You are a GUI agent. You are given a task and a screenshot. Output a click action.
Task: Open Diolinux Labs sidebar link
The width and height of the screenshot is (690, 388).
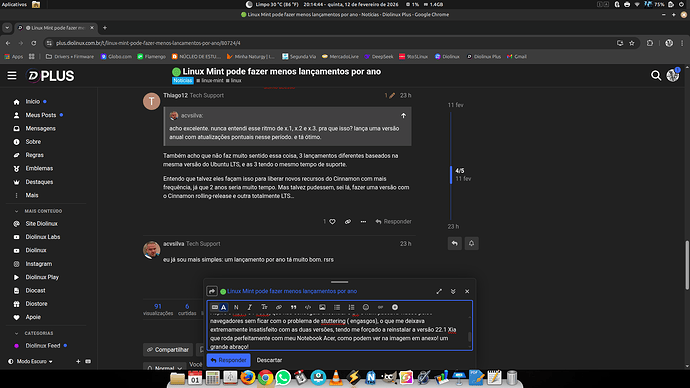coord(42,237)
